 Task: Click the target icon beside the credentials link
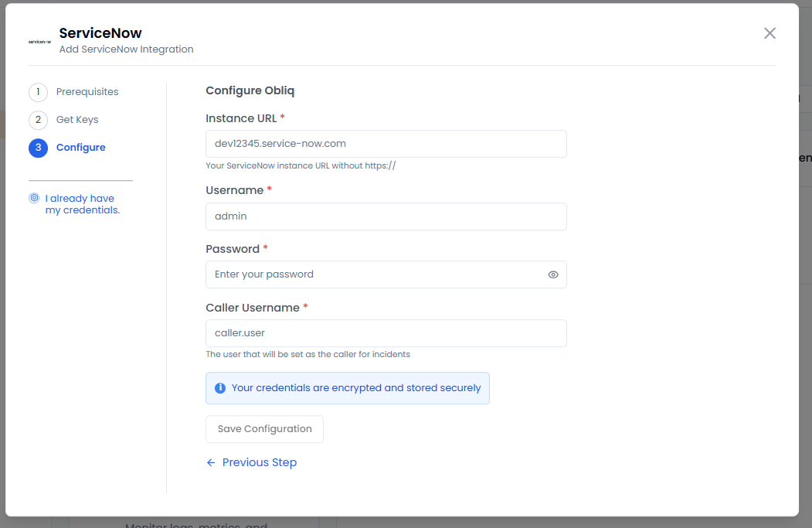(x=34, y=199)
